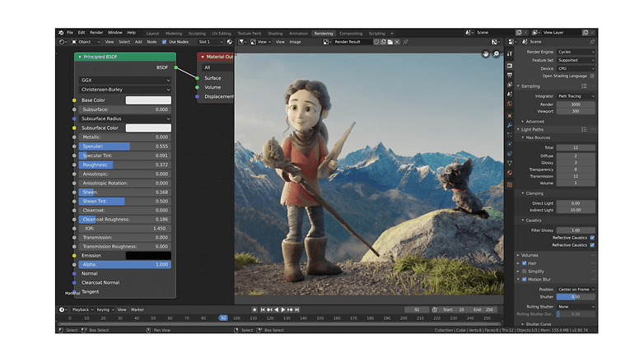
Task: Collapse the Principled BSDF node
Action: click(x=80, y=57)
